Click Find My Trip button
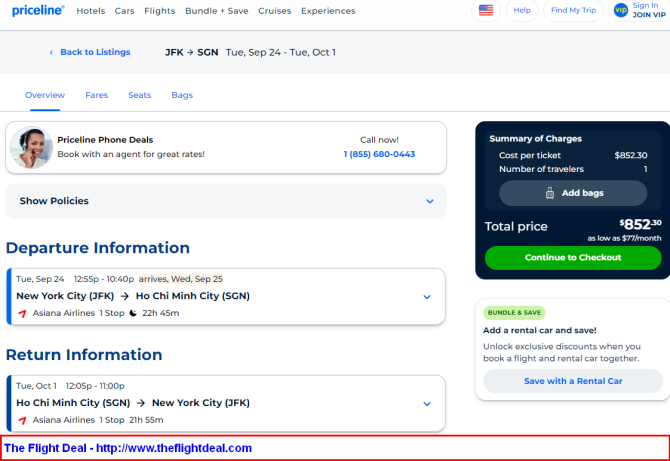670x461 pixels. point(573,10)
